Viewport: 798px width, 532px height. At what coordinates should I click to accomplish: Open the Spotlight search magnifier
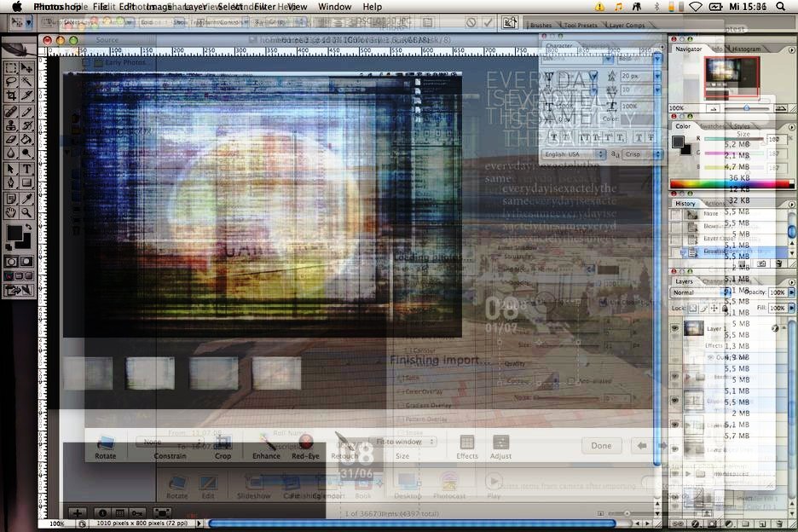[781, 7]
